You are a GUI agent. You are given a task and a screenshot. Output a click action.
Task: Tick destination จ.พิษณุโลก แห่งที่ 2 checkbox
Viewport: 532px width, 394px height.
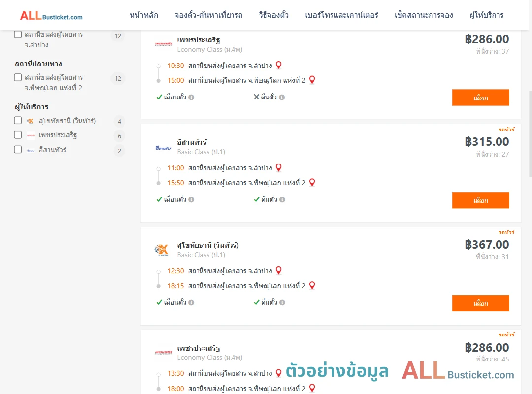[x=18, y=77]
